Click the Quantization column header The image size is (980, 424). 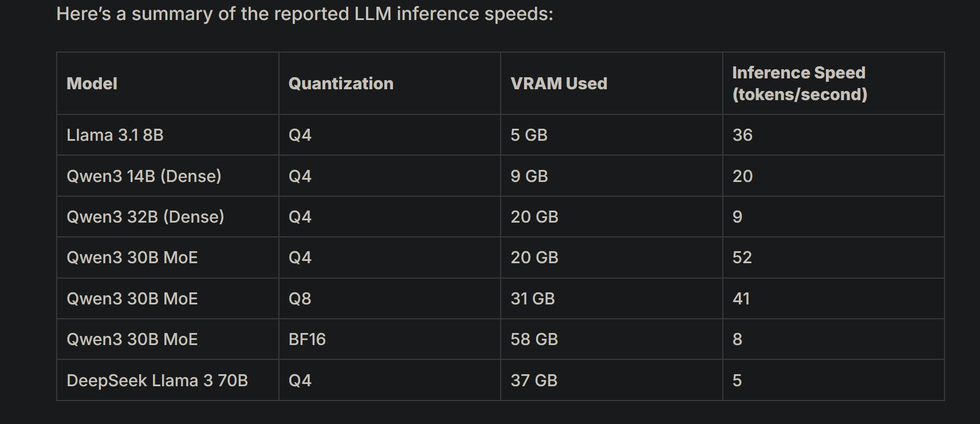click(x=341, y=84)
